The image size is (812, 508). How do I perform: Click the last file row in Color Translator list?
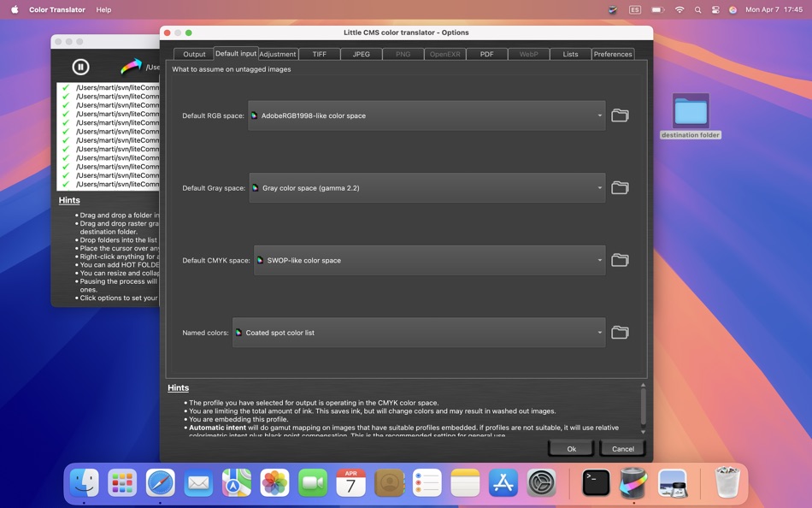coord(109,184)
